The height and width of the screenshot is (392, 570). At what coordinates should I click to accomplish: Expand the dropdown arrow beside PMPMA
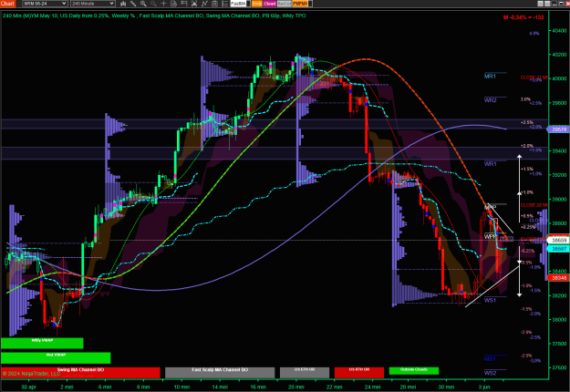click(310, 4)
